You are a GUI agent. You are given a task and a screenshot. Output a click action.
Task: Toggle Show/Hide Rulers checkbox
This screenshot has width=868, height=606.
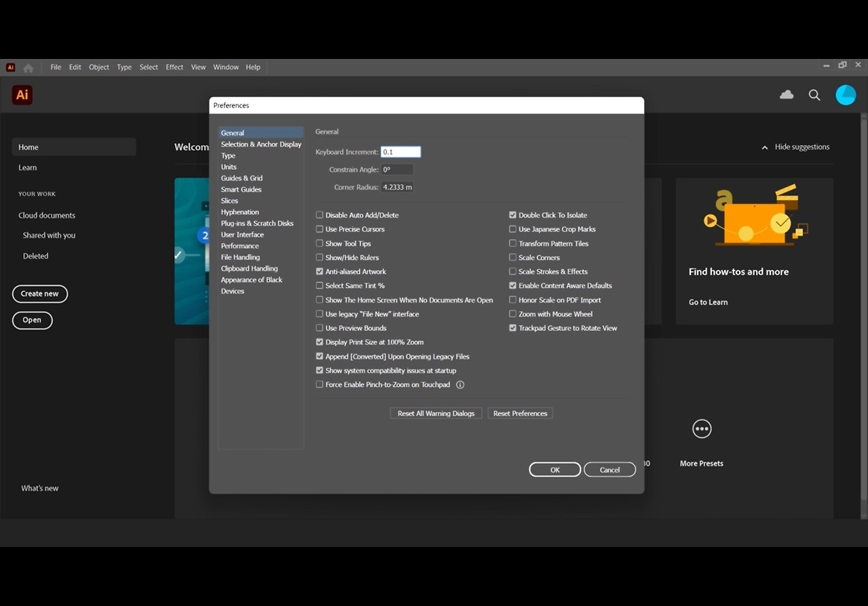click(319, 258)
